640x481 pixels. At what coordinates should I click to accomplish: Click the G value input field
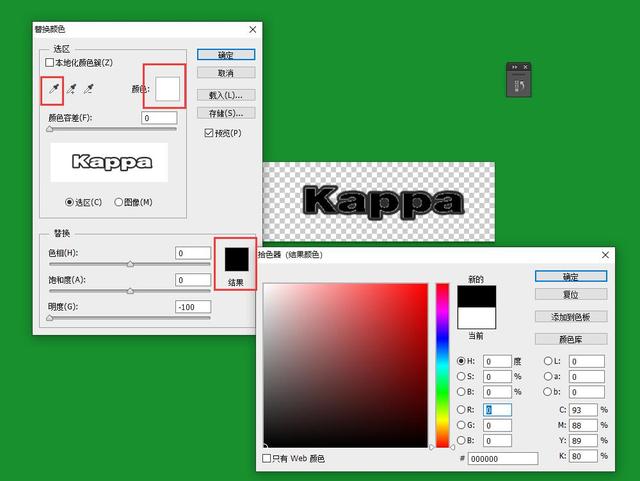click(497, 425)
